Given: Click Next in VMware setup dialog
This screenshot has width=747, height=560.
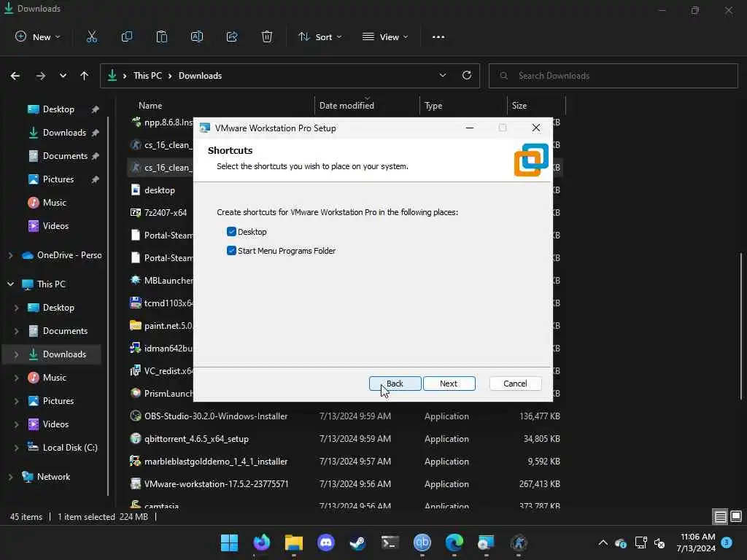Looking at the screenshot, I should [x=449, y=384].
